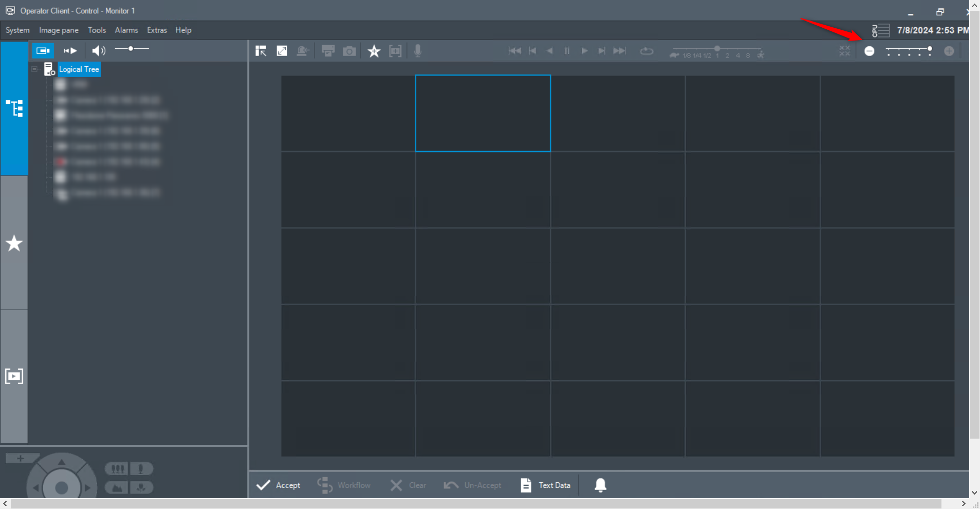The image size is (980, 509).
Task: Click the Accept alarm button
Action: (x=278, y=485)
